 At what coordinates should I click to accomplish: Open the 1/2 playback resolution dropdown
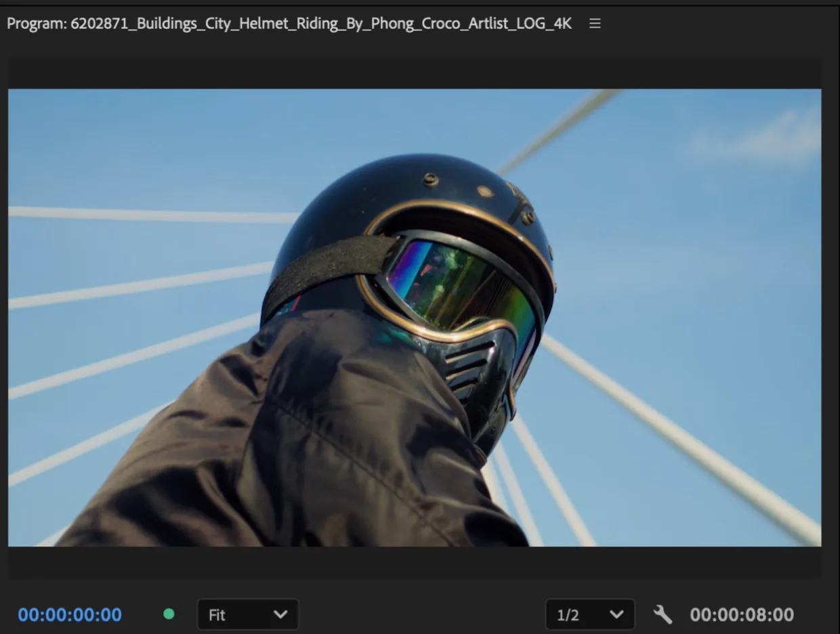click(590, 615)
